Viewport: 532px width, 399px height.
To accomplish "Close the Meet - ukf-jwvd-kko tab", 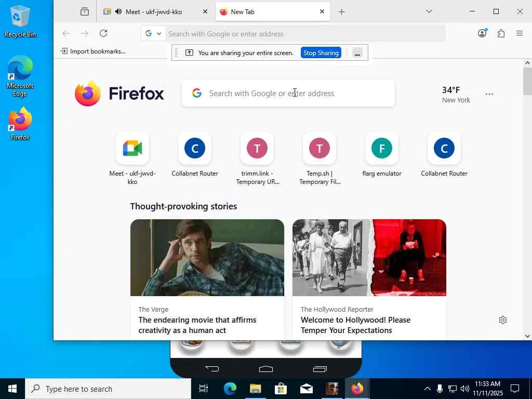I will 205,12.
